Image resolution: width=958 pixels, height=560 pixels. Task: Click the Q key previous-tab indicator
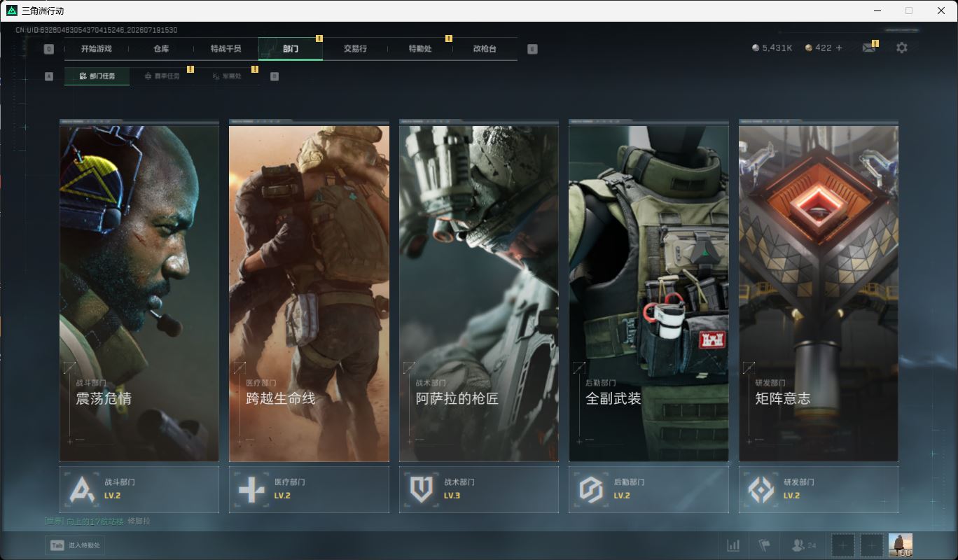coord(48,49)
